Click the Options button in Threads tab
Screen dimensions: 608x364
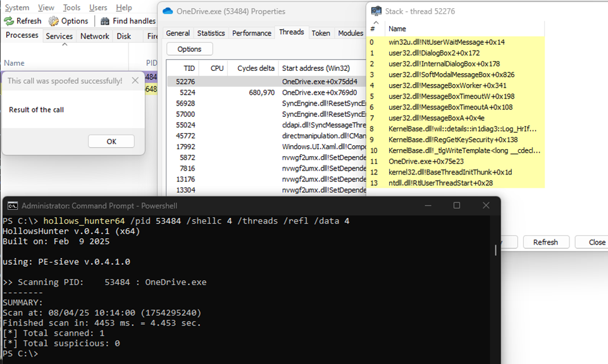[189, 49]
